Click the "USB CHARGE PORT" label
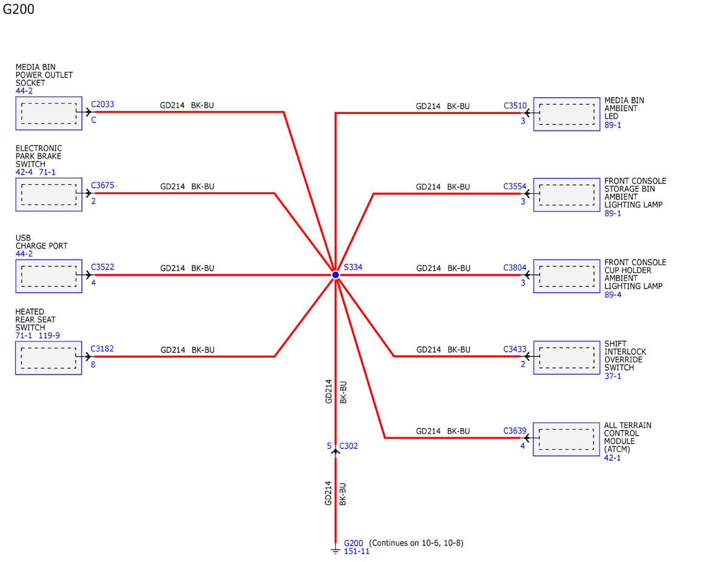This screenshot has height=562, width=728. [41, 242]
